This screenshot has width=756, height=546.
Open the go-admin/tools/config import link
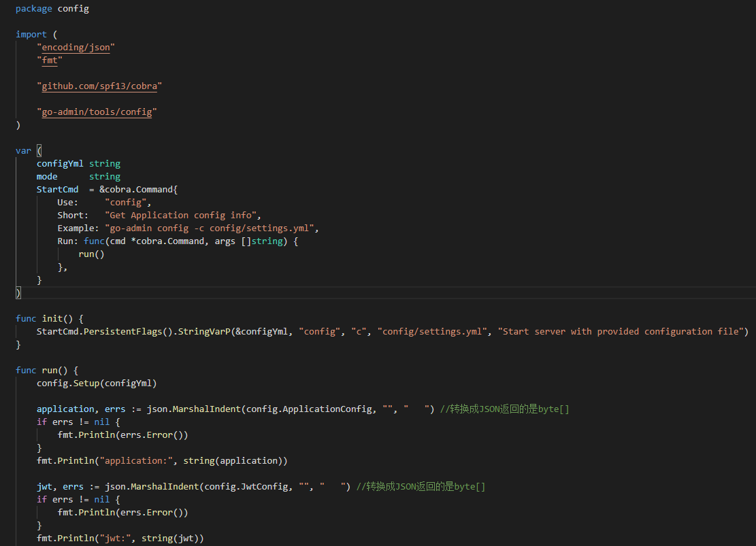point(97,112)
